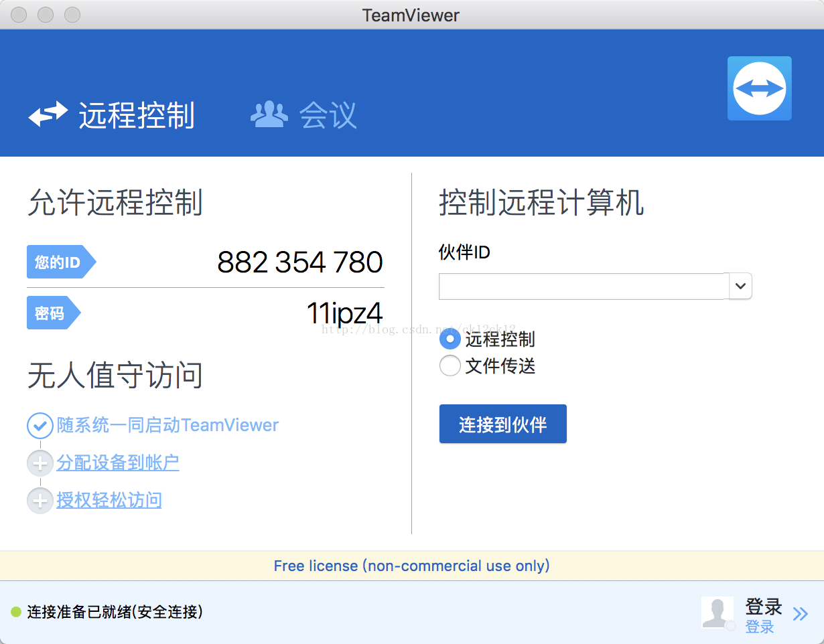Click the 随系统一同启动TeamViewer text
Screen dimensions: 824x644
(167, 425)
